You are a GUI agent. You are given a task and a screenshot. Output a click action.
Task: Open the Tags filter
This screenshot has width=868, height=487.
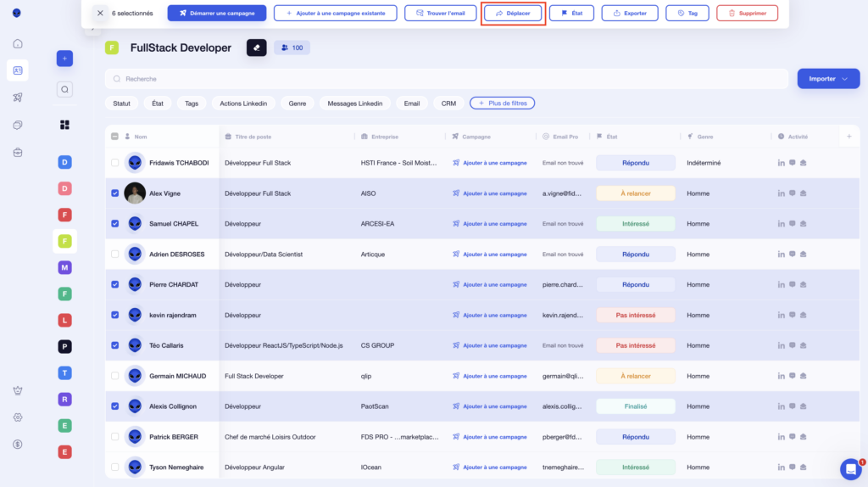(192, 104)
